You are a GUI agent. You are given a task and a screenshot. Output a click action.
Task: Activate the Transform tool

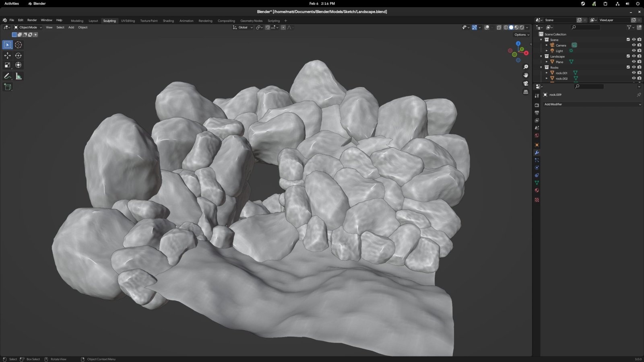[18, 65]
